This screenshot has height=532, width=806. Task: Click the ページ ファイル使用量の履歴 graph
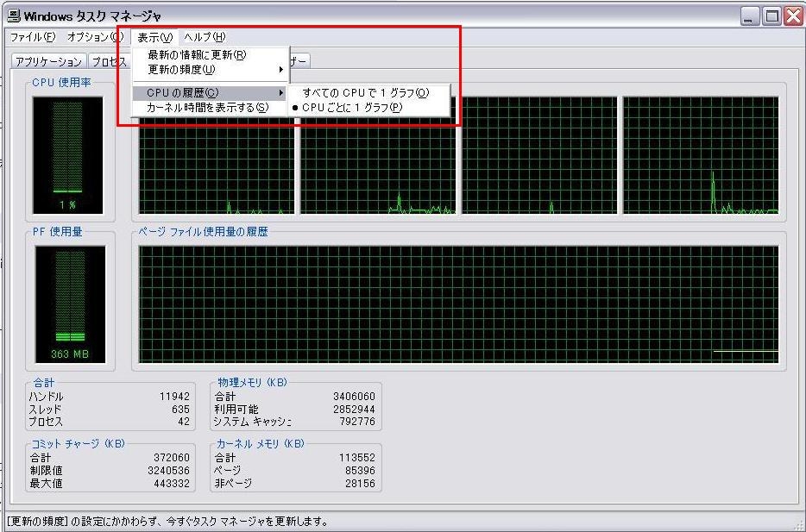point(458,304)
